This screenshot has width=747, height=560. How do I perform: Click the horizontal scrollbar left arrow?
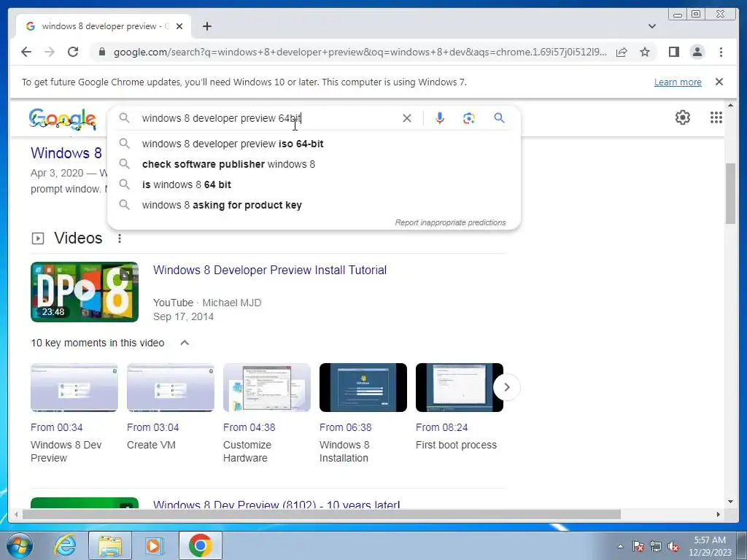point(16,514)
